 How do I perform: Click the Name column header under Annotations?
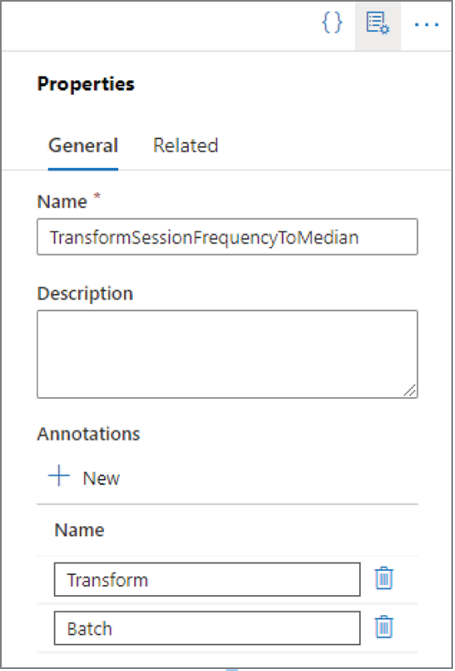click(80, 530)
